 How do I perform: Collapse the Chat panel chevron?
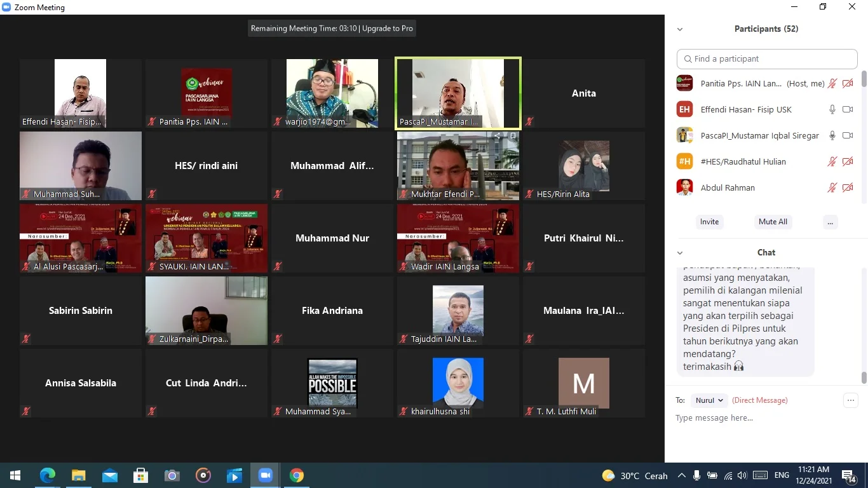coord(680,253)
